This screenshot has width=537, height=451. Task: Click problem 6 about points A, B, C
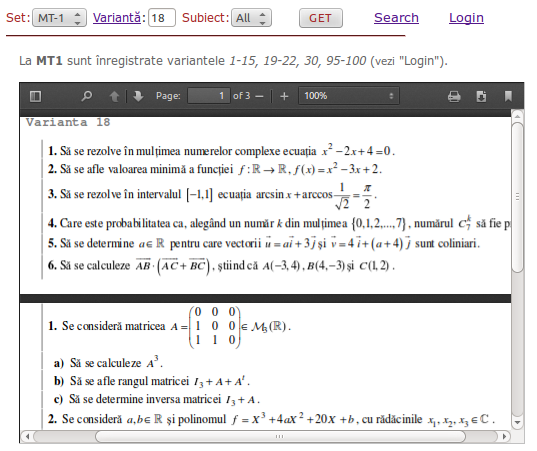(221, 265)
